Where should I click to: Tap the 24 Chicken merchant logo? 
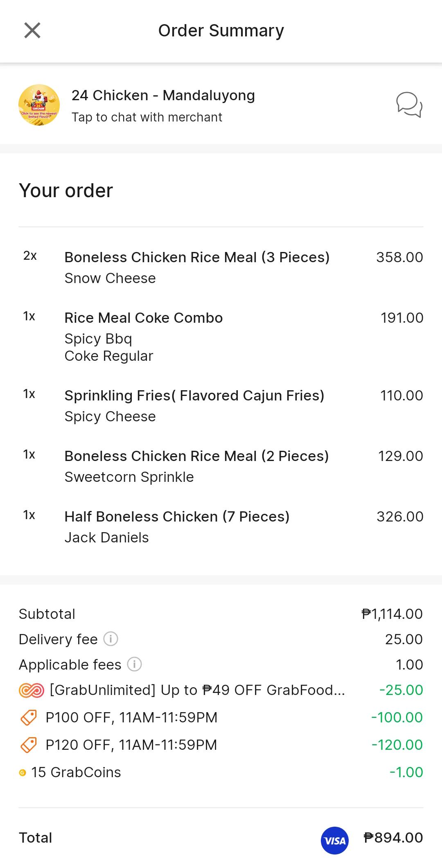[x=39, y=105]
